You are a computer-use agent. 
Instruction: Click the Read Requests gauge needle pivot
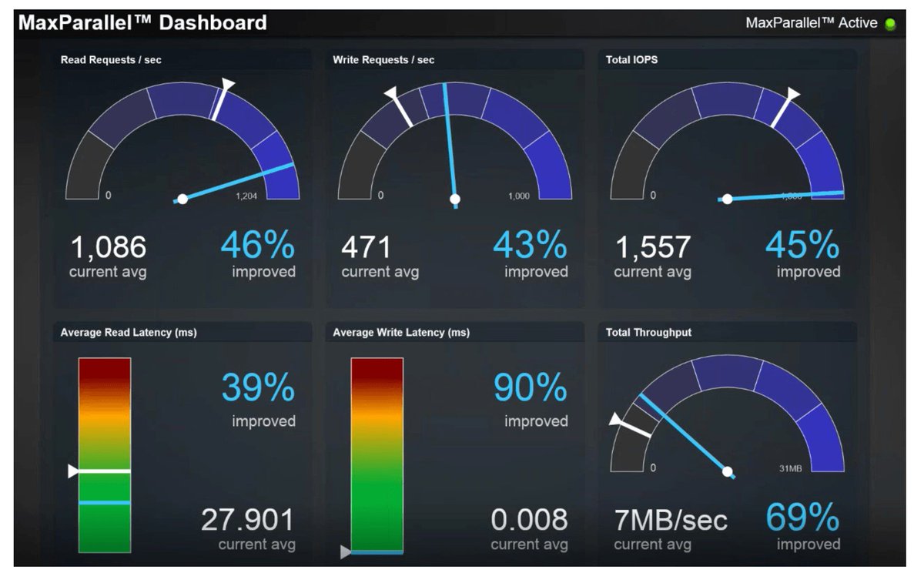(182, 199)
